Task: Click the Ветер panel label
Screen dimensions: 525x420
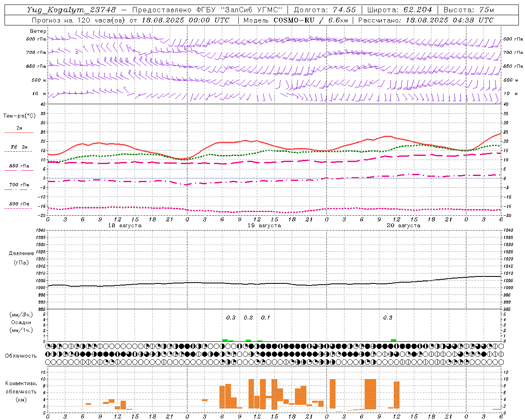Action: tap(38, 31)
